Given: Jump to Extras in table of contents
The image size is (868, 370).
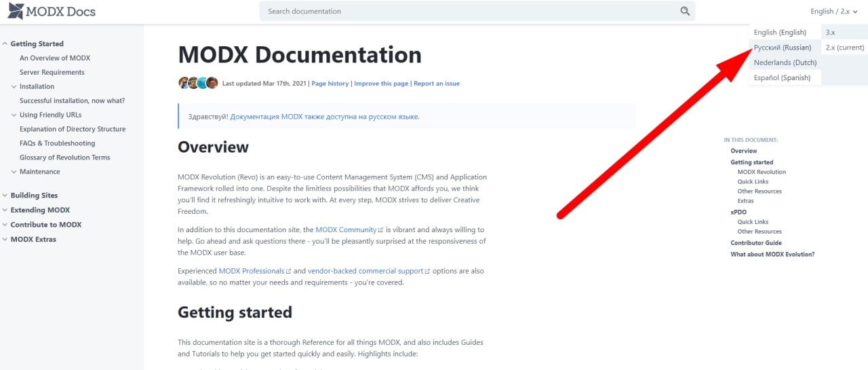Looking at the screenshot, I should point(746,201).
